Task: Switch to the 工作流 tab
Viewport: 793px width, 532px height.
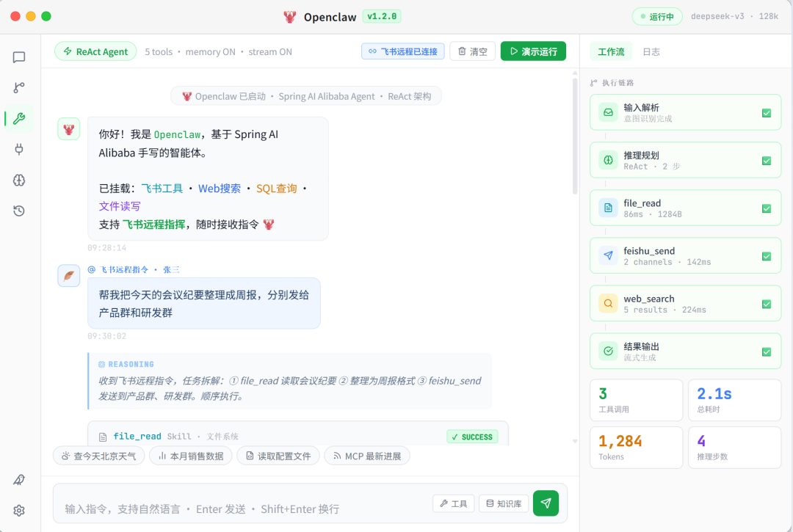Action: tap(611, 51)
